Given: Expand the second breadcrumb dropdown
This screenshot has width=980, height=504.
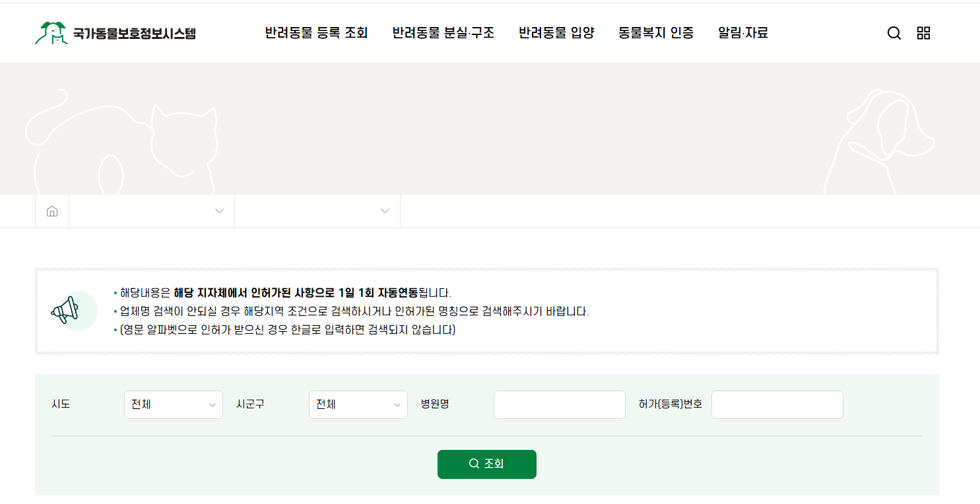Looking at the screenshot, I should click(317, 211).
